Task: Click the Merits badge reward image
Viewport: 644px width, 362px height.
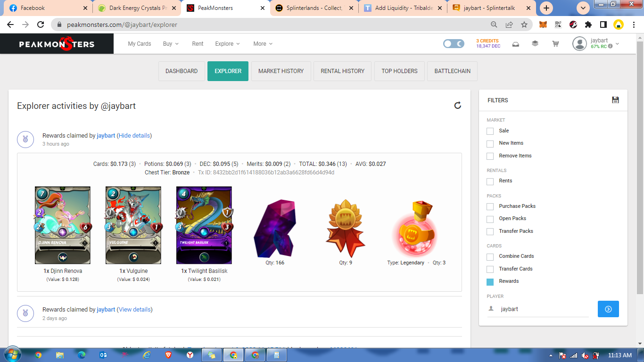Action: tap(346, 228)
